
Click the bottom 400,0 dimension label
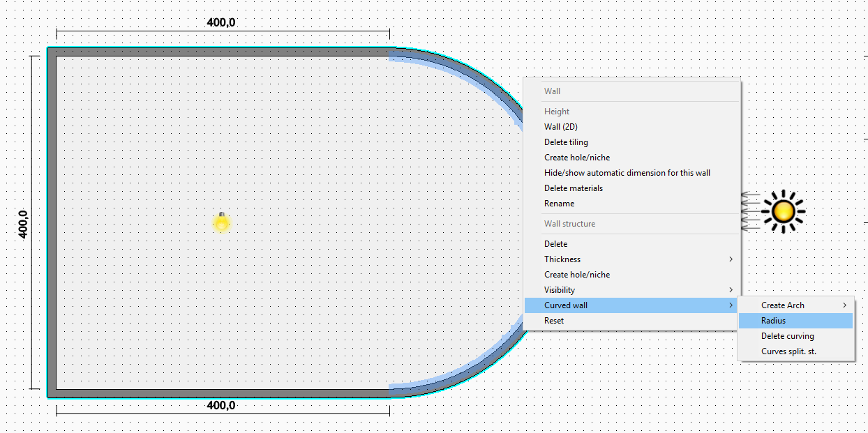[x=221, y=406]
